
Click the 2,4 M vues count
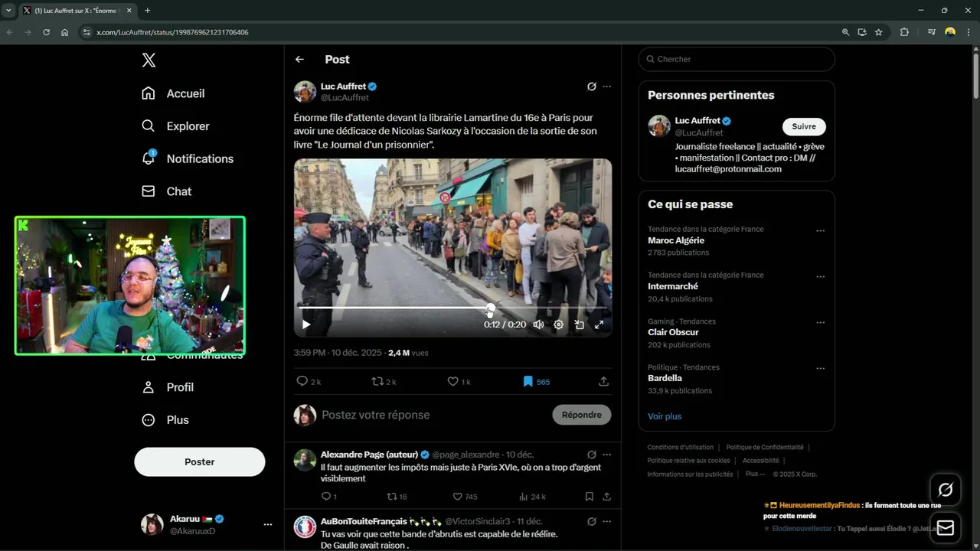coord(408,353)
